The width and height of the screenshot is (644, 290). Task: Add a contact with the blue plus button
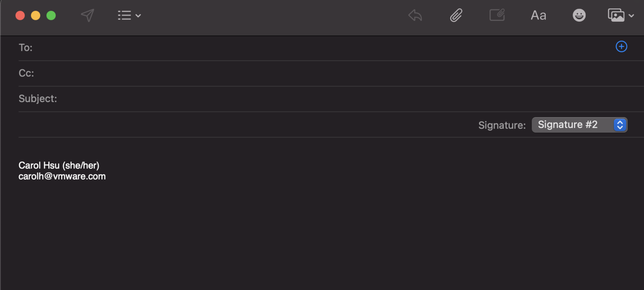pyautogui.click(x=621, y=47)
